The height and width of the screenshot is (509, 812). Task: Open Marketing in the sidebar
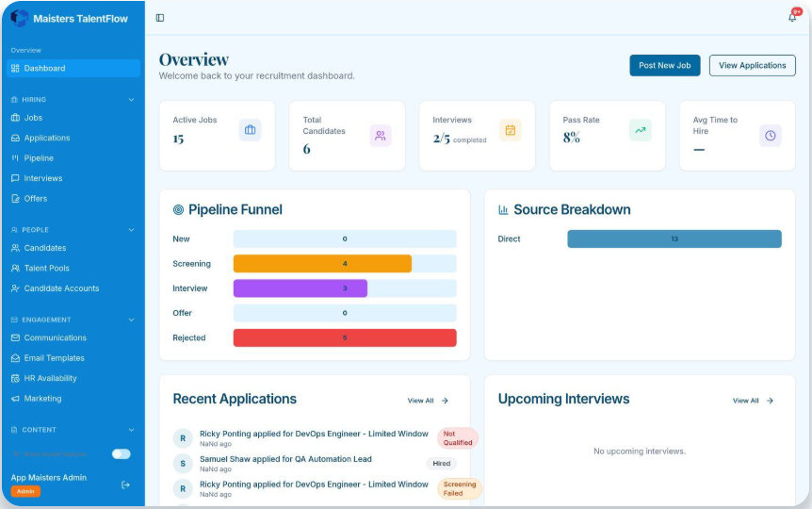pyautogui.click(x=73, y=399)
